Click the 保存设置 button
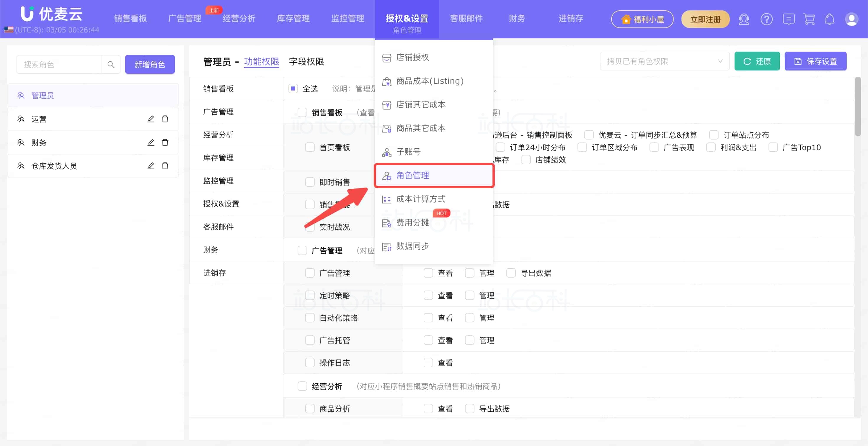Viewport: 868px width, 446px height. [815, 61]
